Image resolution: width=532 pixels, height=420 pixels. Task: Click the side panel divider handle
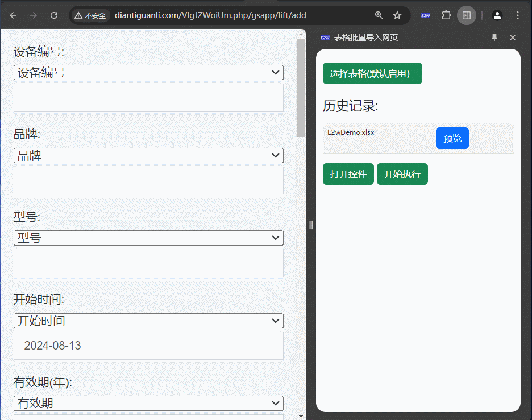coord(311,224)
